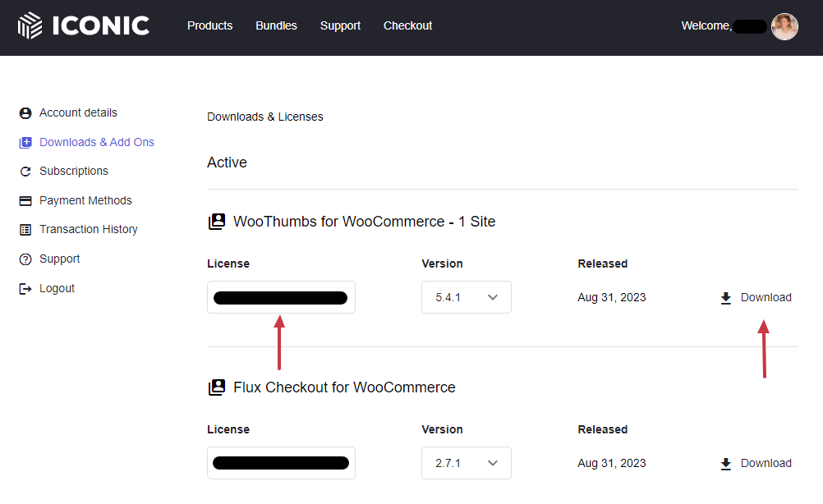Open the Subscriptions sidebar link
823x504 pixels.
74,172
